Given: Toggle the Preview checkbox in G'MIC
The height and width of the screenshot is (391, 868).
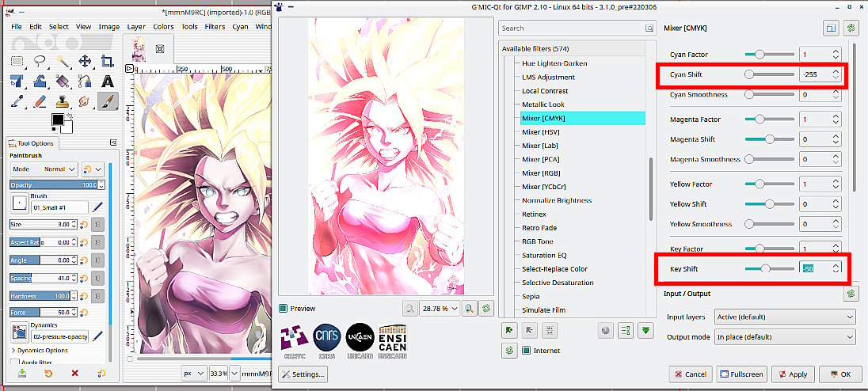Looking at the screenshot, I should coord(283,308).
